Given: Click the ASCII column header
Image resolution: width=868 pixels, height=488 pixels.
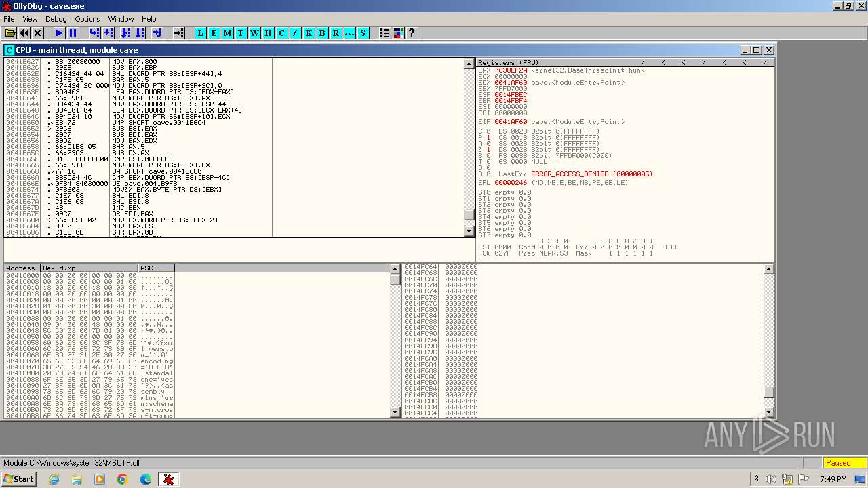Looking at the screenshot, I should pyautogui.click(x=156, y=268).
